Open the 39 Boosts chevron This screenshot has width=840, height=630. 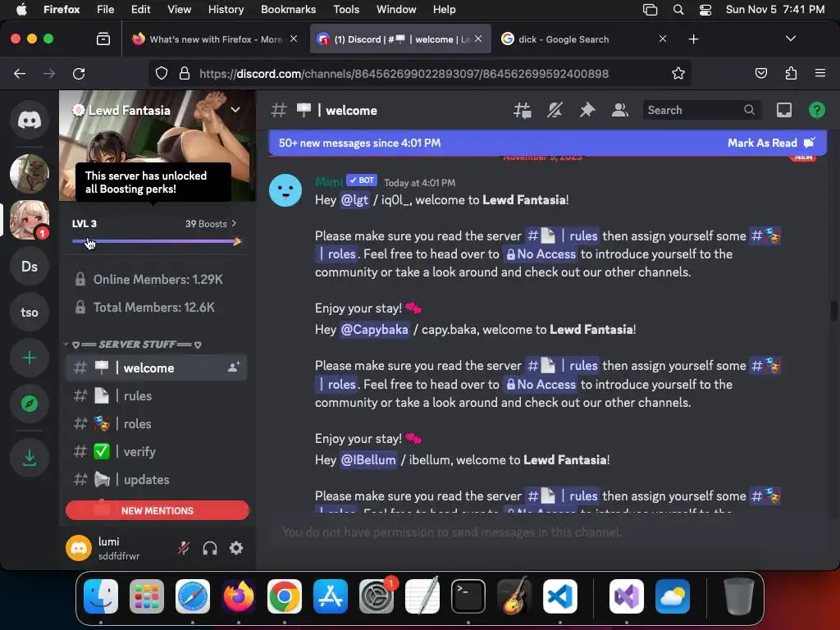coord(234,223)
